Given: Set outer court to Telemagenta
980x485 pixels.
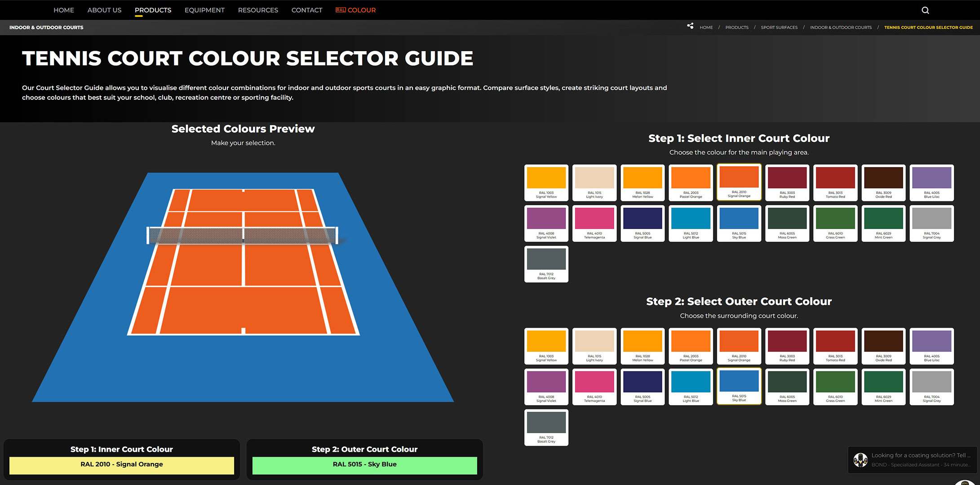Looking at the screenshot, I should pyautogui.click(x=594, y=387).
